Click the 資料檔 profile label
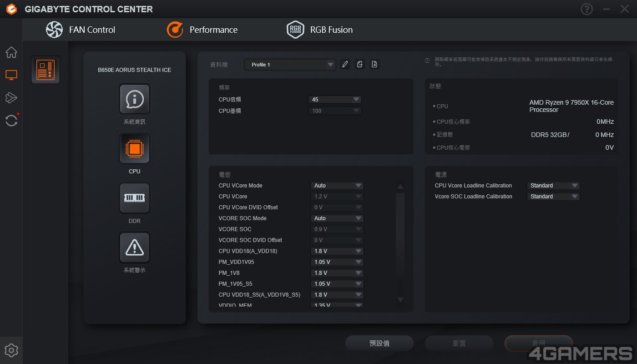This screenshot has height=364, width=637. [x=219, y=65]
